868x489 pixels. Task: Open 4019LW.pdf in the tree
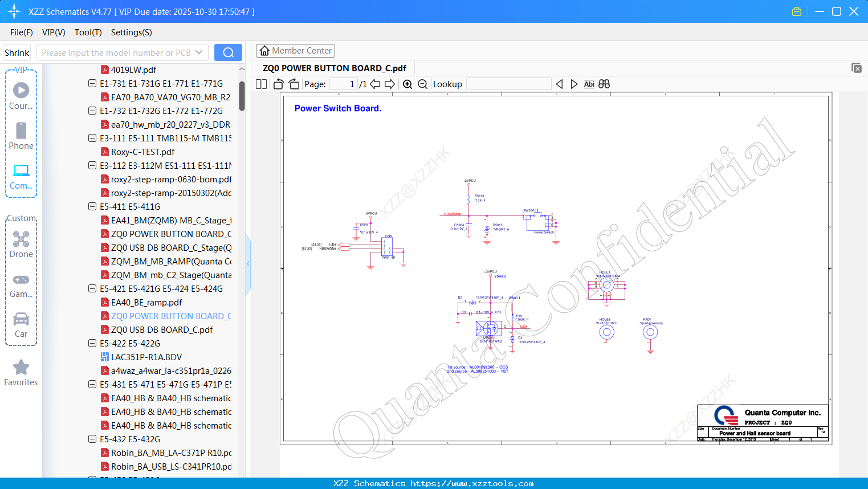[x=133, y=70]
